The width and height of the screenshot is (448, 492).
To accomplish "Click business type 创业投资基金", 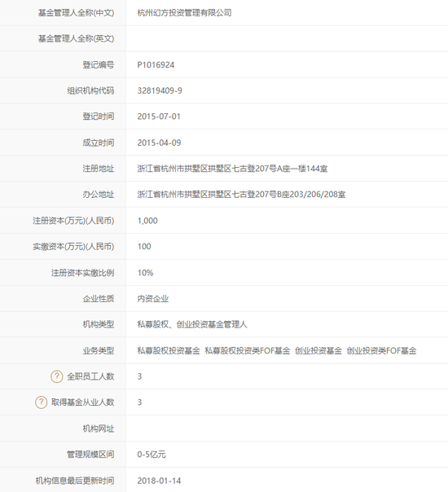I will (x=318, y=350).
